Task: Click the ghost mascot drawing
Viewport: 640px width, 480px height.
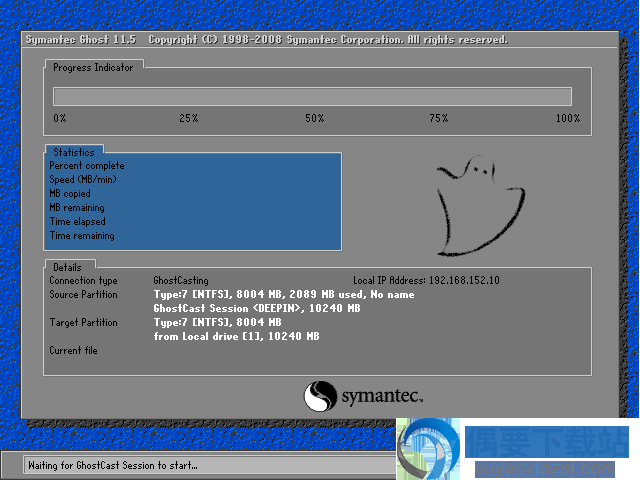Action: (480, 205)
